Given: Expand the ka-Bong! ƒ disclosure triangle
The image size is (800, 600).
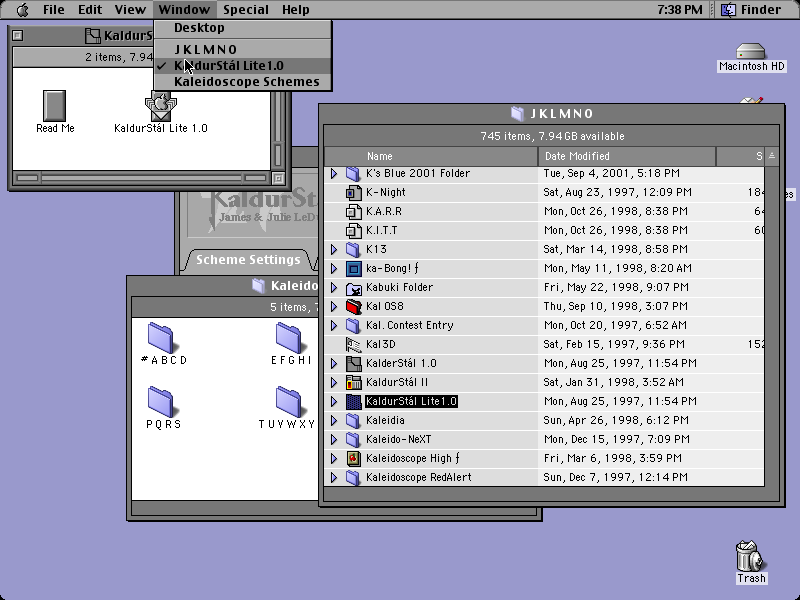Looking at the screenshot, I should pos(334,268).
